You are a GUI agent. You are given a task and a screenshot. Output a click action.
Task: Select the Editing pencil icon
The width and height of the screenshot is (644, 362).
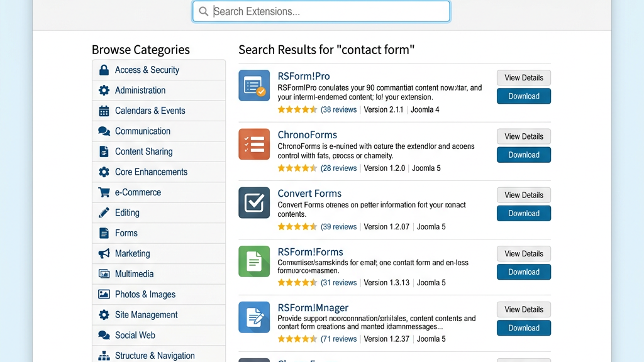pyautogui.click(x=104, y=212)
